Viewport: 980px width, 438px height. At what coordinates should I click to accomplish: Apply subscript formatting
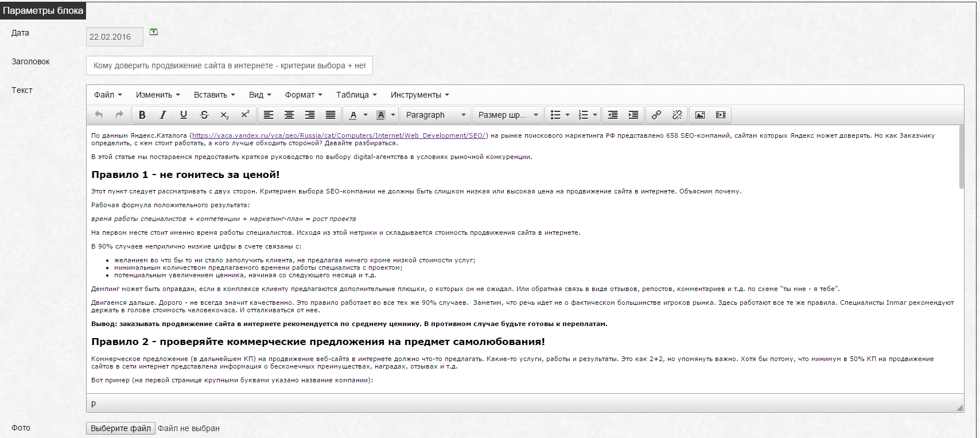tap(225, 115)
